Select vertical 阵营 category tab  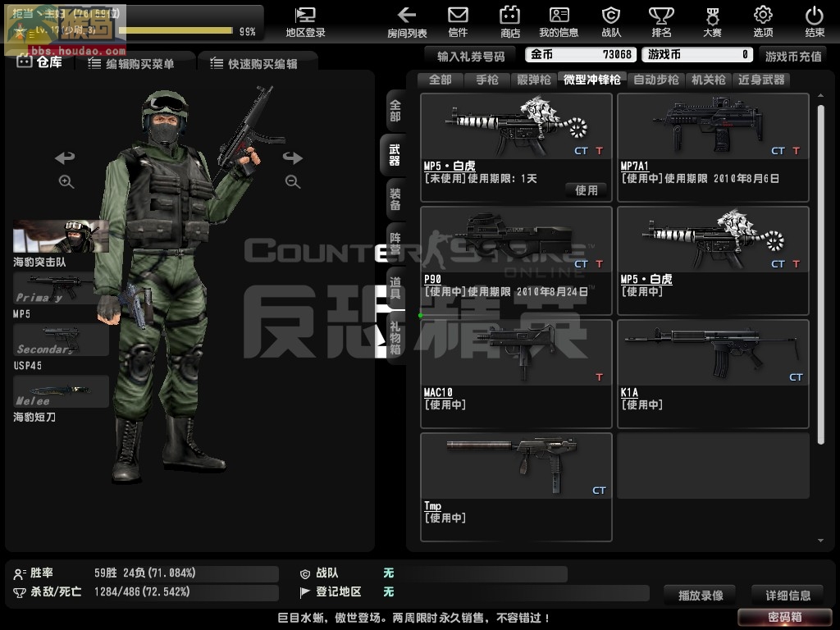(x=395, y=244)
